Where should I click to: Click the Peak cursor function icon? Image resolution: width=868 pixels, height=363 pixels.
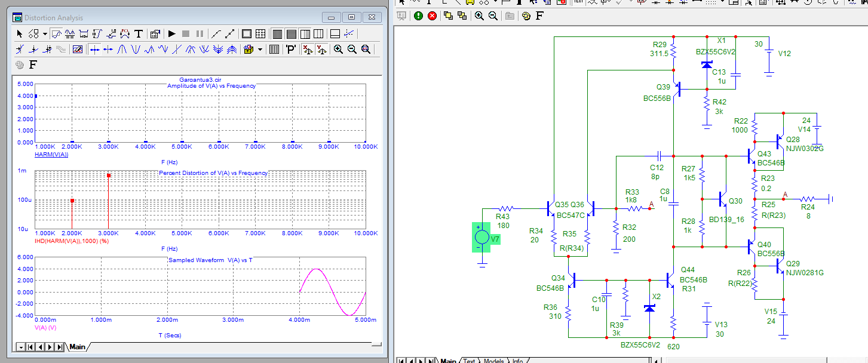pos(121,50)
